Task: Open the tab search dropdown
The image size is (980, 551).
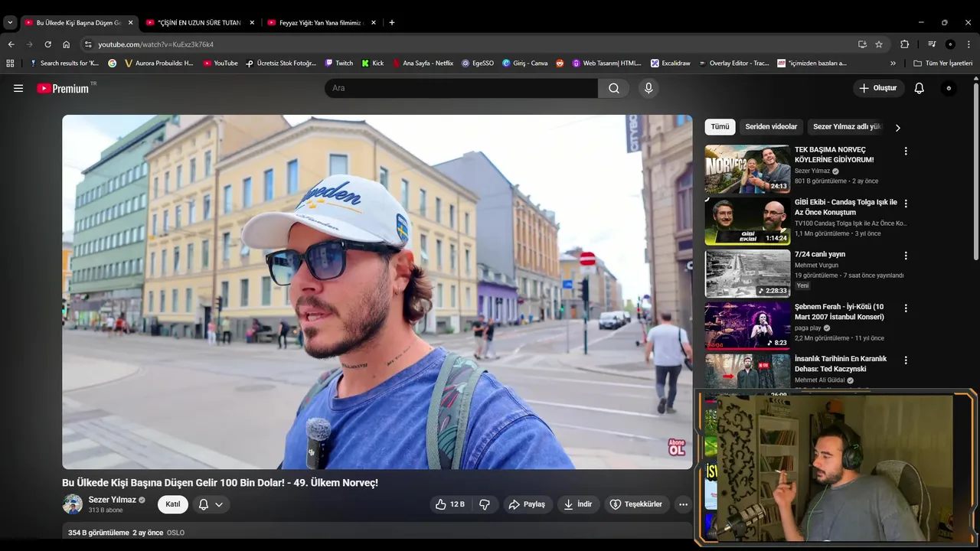Action: (10, 23)
